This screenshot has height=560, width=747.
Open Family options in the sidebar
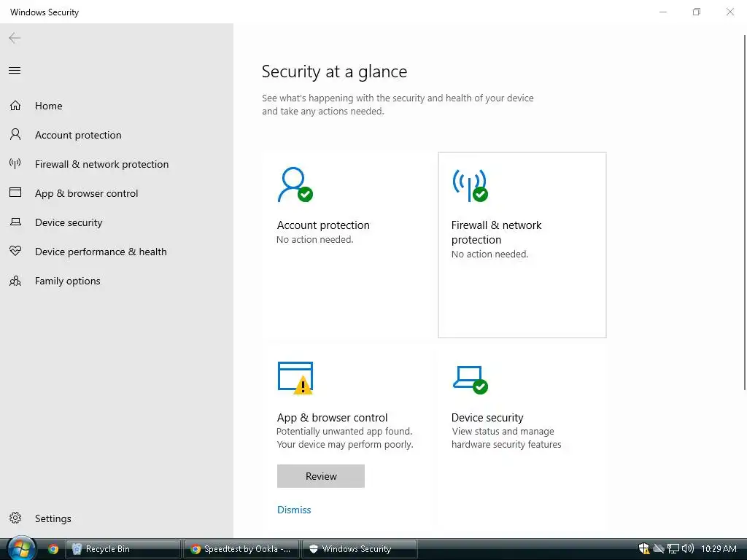117,281
